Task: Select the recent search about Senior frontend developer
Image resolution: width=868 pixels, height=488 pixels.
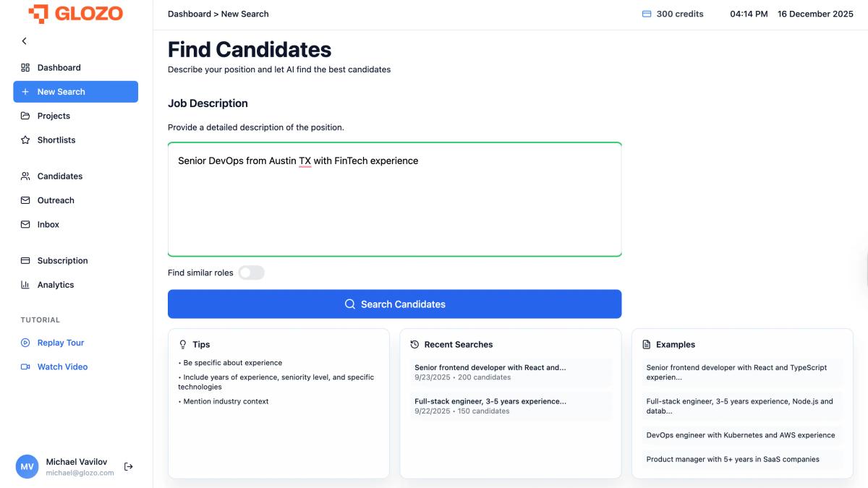Action: click(x=510, y=372)
